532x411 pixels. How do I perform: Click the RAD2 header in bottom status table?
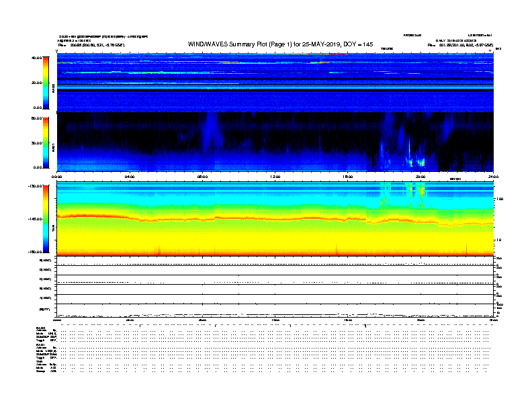(x=40, y=328)
